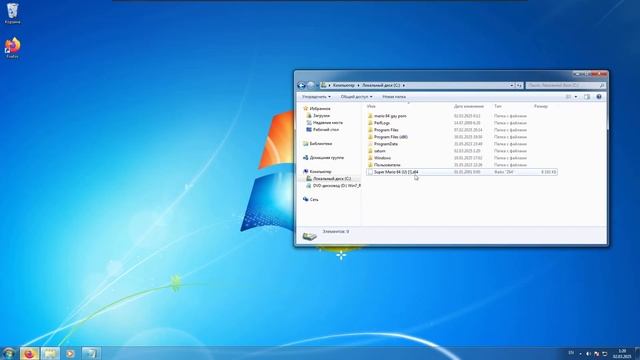Click the search magnifier icon
Screen dimensions: 640x360
coord(602,85)
